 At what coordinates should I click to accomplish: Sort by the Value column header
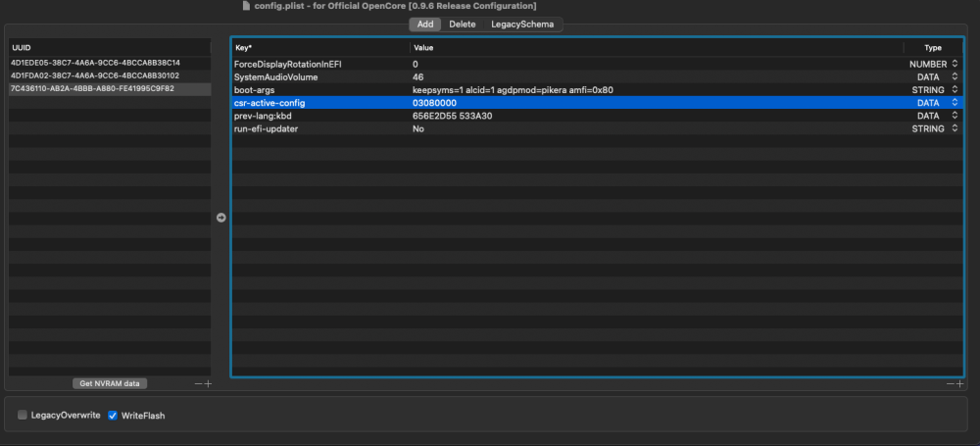point(657,48)
